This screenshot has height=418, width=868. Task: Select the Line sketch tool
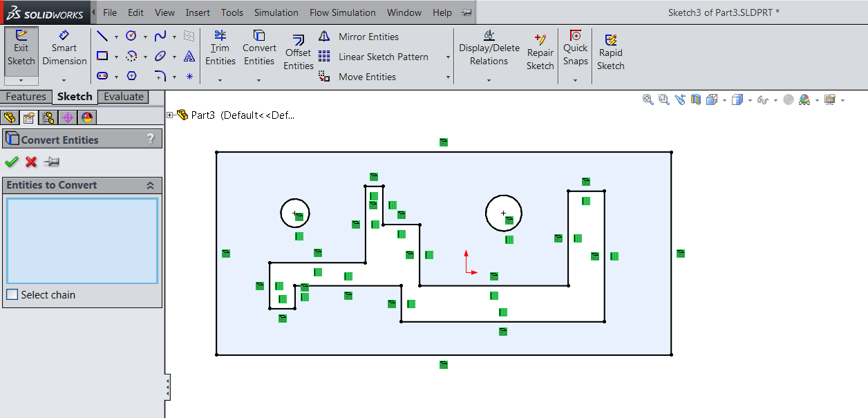pyautogui.click(x=102, y=37)
